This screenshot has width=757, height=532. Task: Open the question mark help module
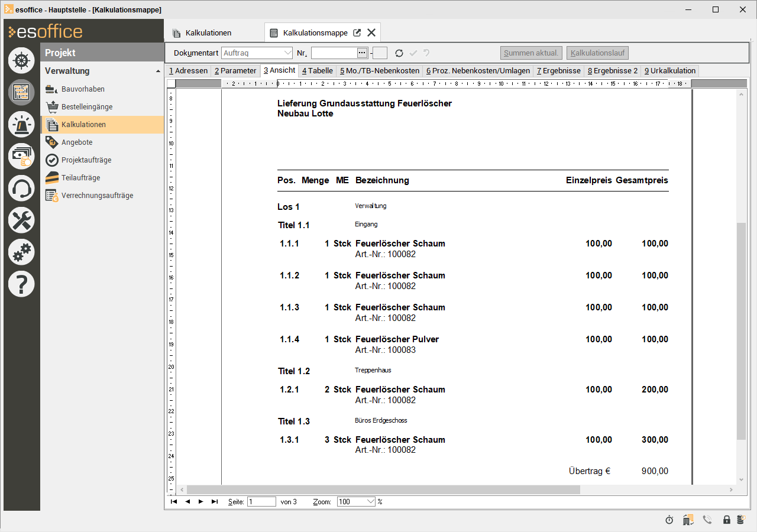(x=21, y=284)
